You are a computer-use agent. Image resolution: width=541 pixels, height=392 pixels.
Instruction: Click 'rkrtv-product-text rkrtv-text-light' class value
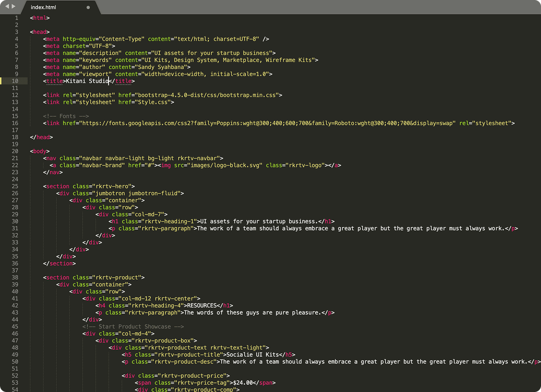point(205,348)
